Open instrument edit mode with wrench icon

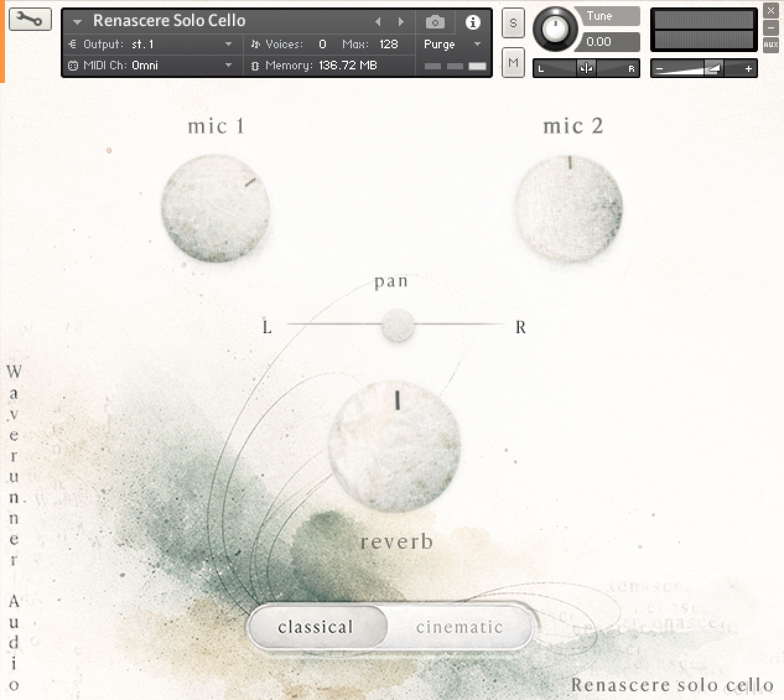pyautogui.click(x=30, y=19)
